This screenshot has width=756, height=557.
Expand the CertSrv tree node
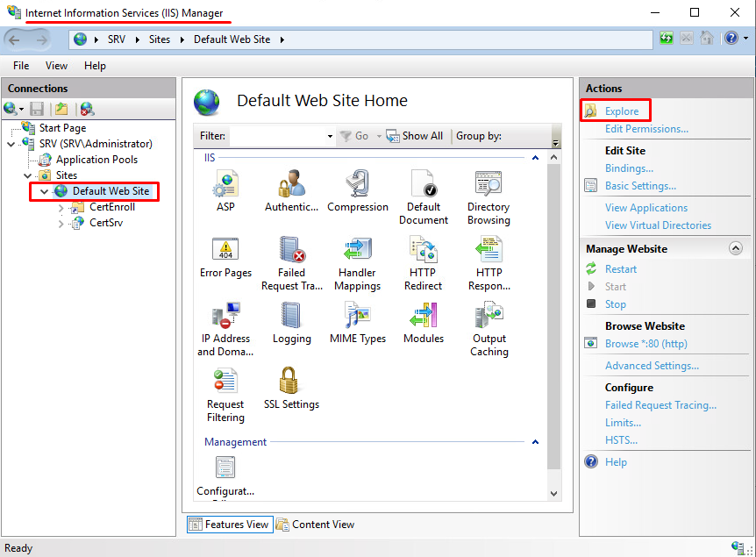point(61,224)
